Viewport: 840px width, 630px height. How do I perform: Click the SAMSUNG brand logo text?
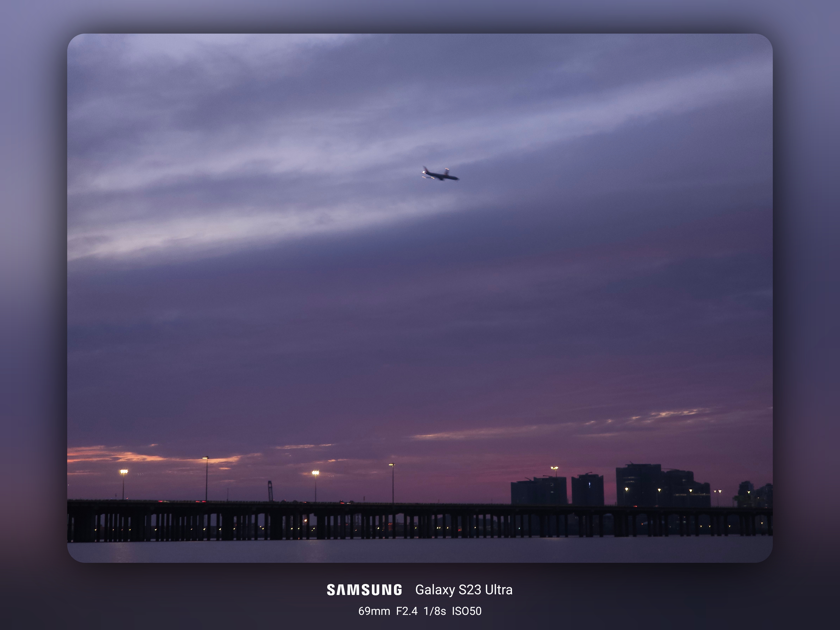coord(364,590)
